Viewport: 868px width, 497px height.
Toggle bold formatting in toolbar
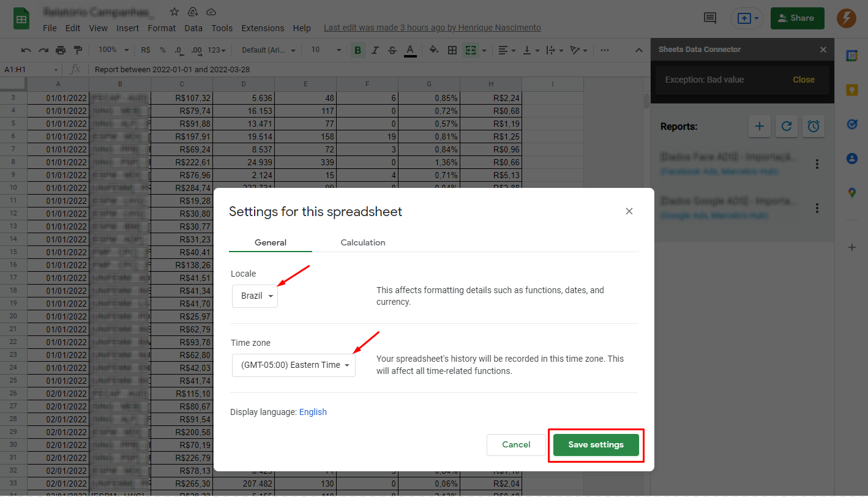pyautogui.click(x=357, y=50)
